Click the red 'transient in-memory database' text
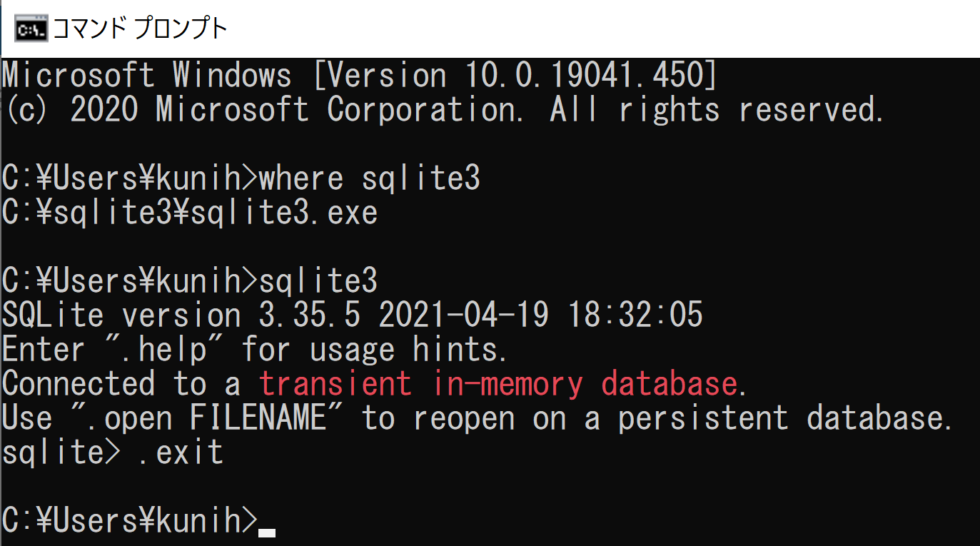The height and width of the screenshot is (546, 980). click(497, 385)
